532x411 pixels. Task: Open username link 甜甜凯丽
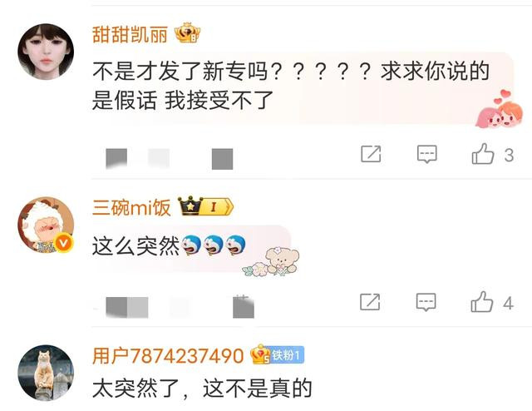[130, 35]
